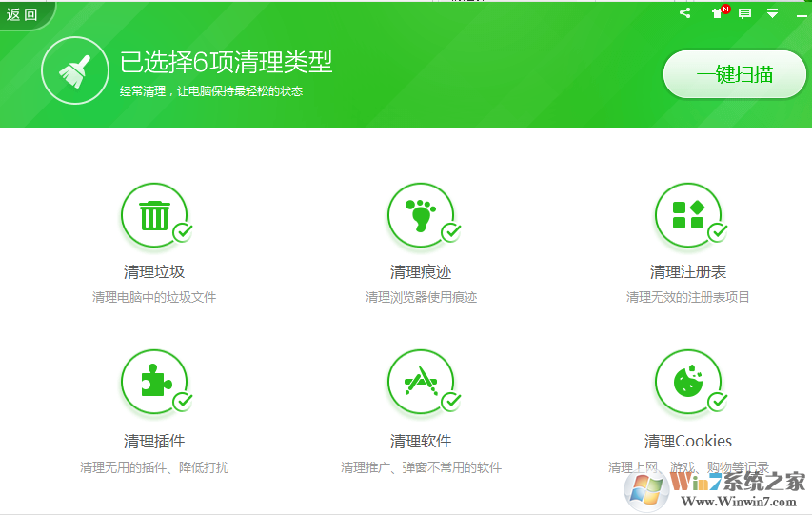This screenshot has height=515, width=812.
Task: Select the 清理Cookies cookie icon
Action: 687,382
